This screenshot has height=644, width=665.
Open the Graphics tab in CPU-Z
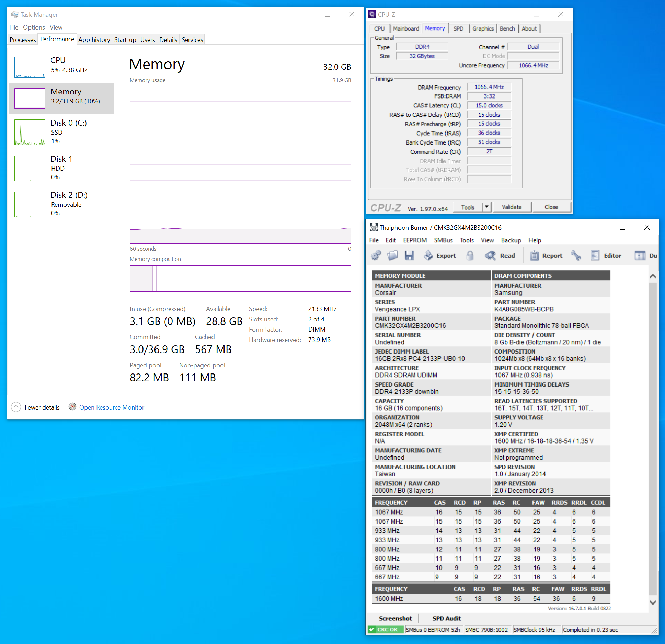[483, 28]
